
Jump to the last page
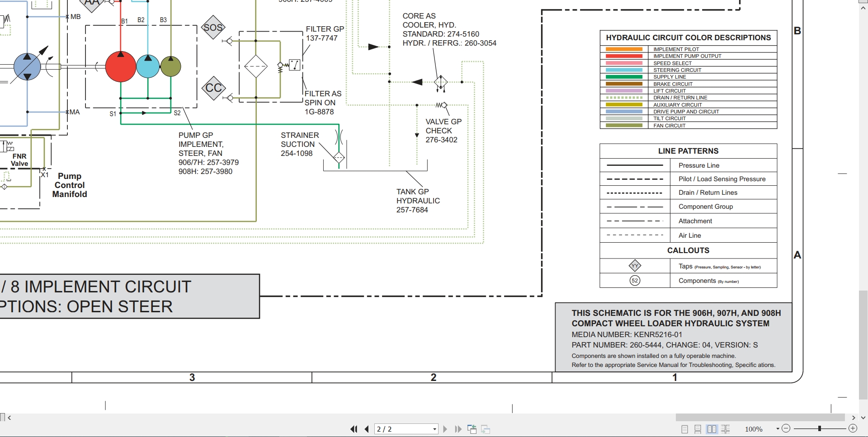(x=458, y=429)
